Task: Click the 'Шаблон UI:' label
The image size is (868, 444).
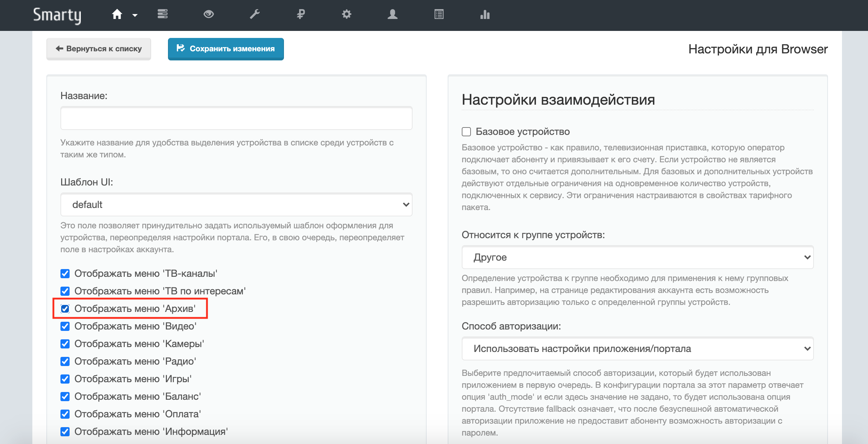Action: tap(87, 182)
